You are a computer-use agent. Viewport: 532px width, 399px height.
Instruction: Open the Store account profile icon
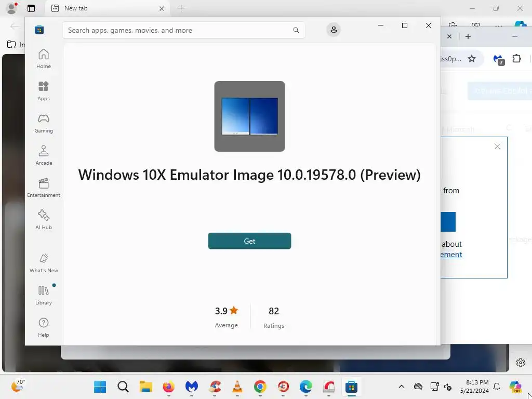click(334, 30)
